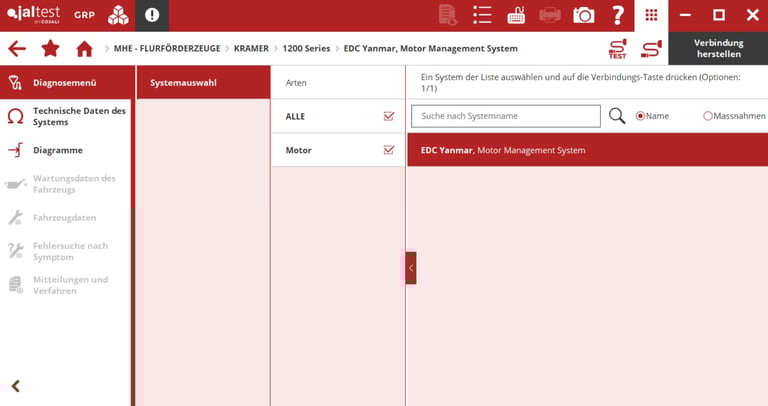Open the report document icon
This screenshot has width=768, height=406.
(x=448, y=15)
